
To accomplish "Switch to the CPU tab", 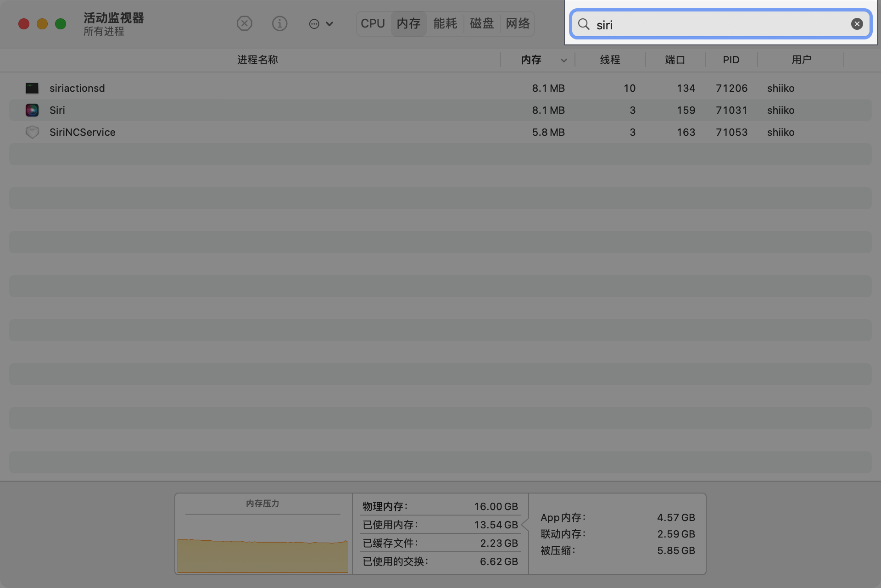I will click(x=373, y=23).
